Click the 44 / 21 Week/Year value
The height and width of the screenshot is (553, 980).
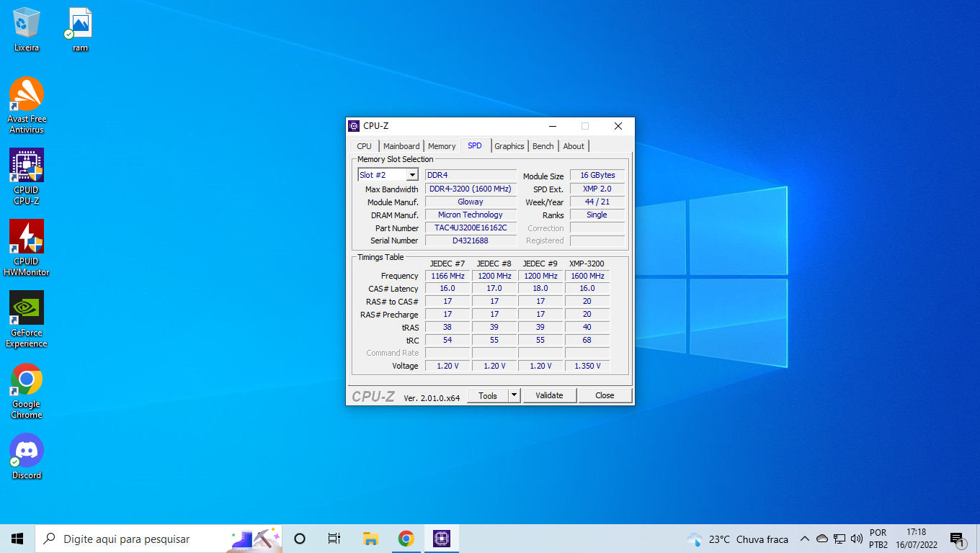click(x=597, y=202)
